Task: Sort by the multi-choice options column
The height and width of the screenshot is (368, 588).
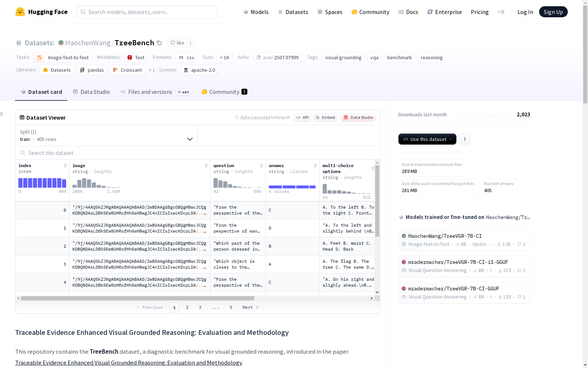Action: [373, 169]
